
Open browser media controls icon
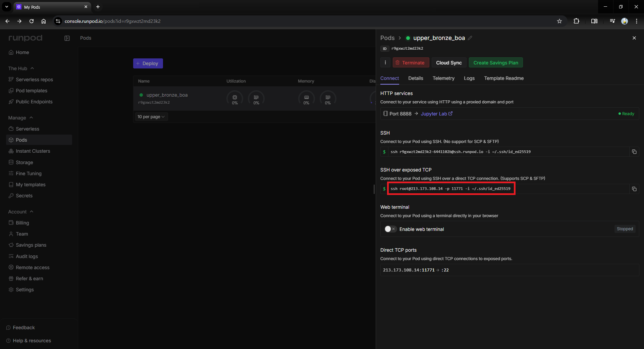[612, 21]
